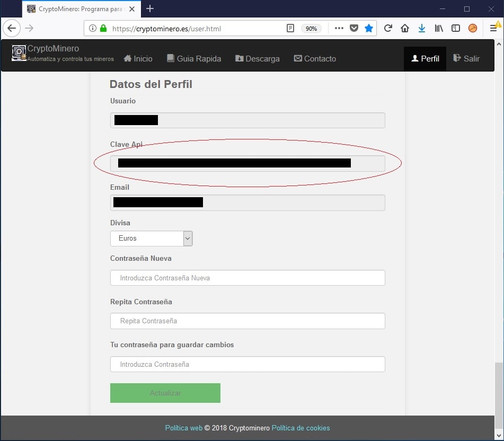Click the Salir logout icon
This screenshot has width=504, height=441.
click(x=458, y=58)
